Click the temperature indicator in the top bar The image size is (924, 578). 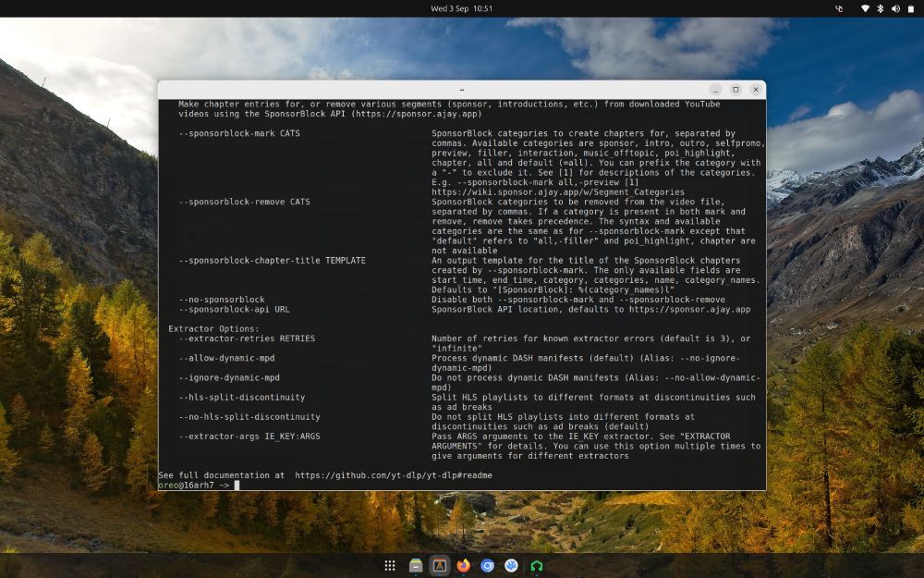[x=837, y=8]
